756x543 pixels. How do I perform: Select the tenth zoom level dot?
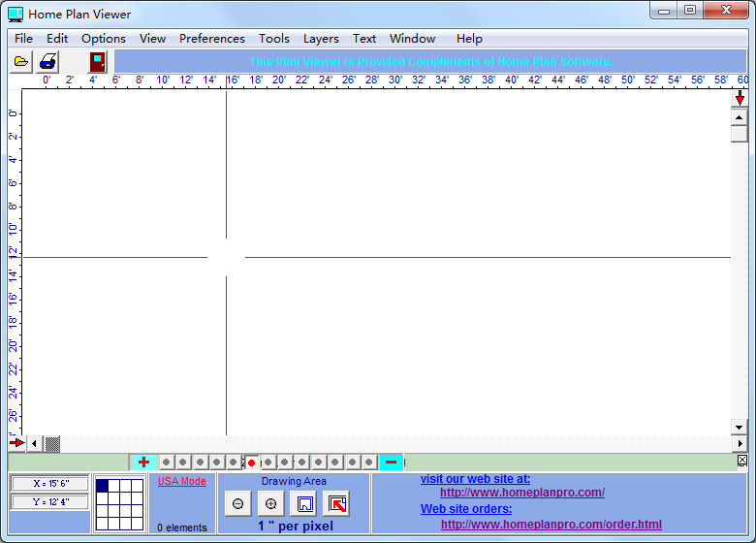[x=318, y=463]
